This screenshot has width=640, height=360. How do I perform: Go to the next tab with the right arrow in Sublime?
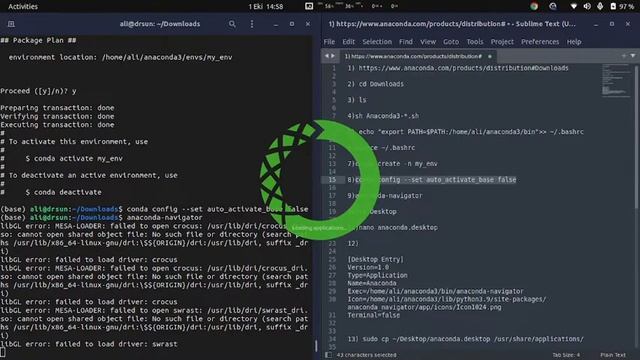(x=333, y=56)
